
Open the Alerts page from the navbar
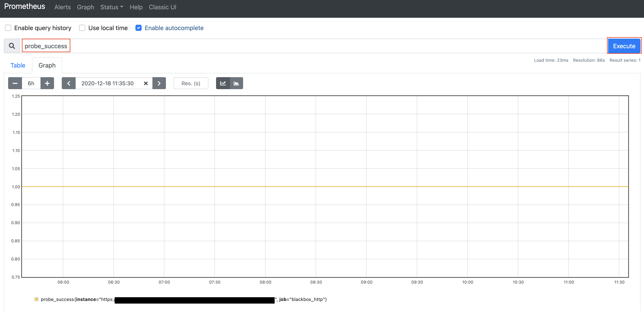pos(63,7)
